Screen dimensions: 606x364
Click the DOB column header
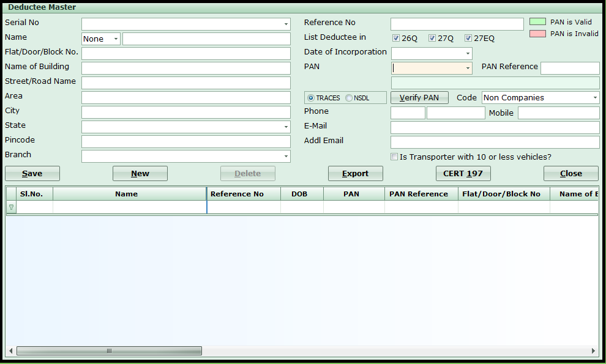(x=302, y=193)
